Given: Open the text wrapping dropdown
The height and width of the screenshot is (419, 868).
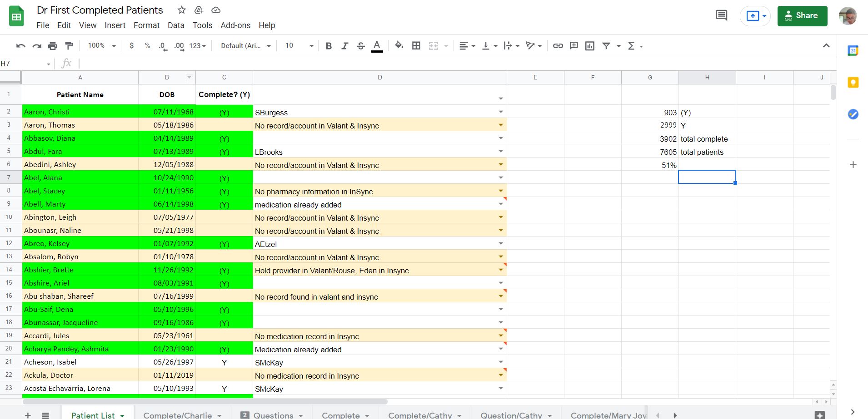Looking at the screenshot, I should pyautogui.click(x=512, y=46).
